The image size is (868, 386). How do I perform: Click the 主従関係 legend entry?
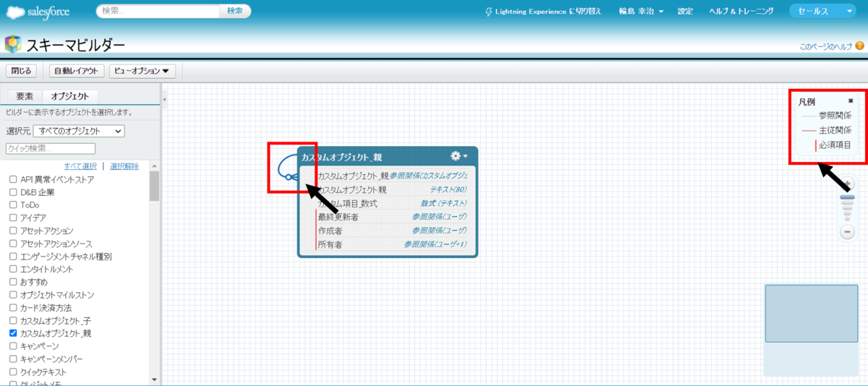[827, 130]
